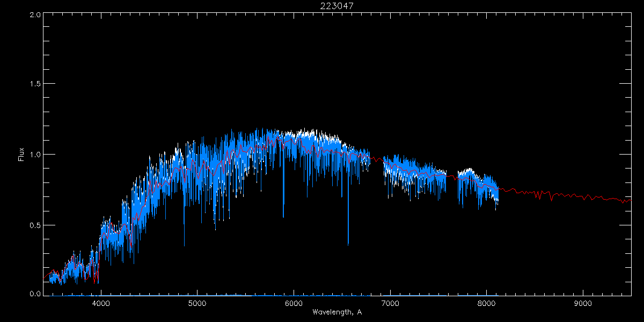Click the 2.0 flux tick label
Screen dimensions: 644x322
pyautogui.click(x=35, y=14)
